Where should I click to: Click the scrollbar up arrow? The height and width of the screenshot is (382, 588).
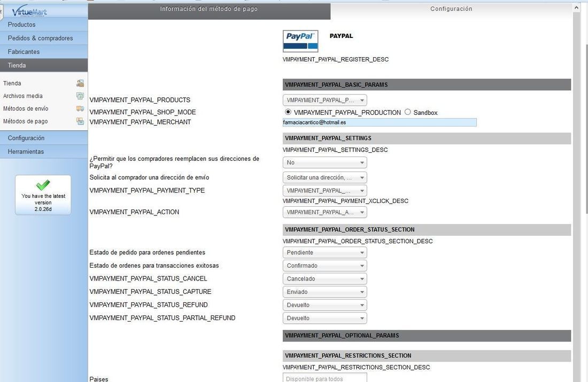(576, 7)
